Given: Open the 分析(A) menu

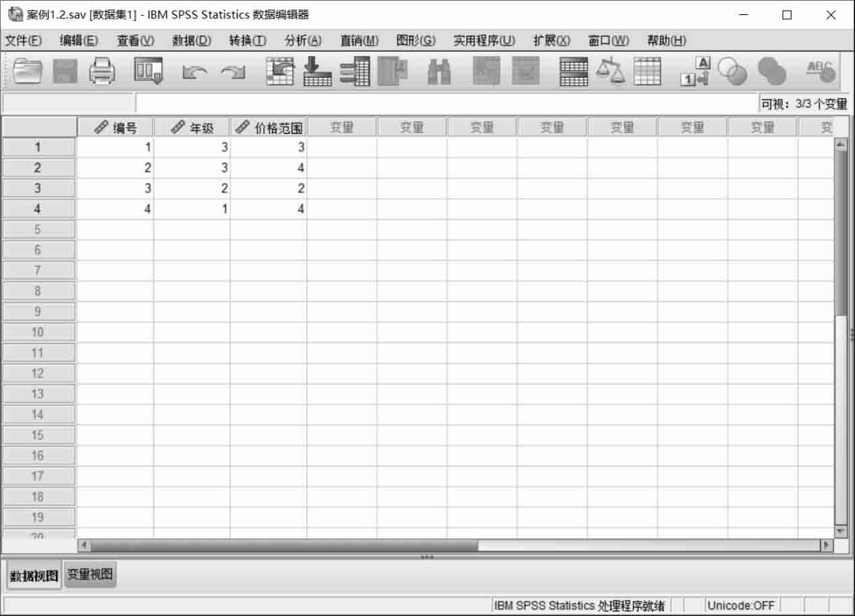Looking at the screenshot, I should click(x=303, y=41).
